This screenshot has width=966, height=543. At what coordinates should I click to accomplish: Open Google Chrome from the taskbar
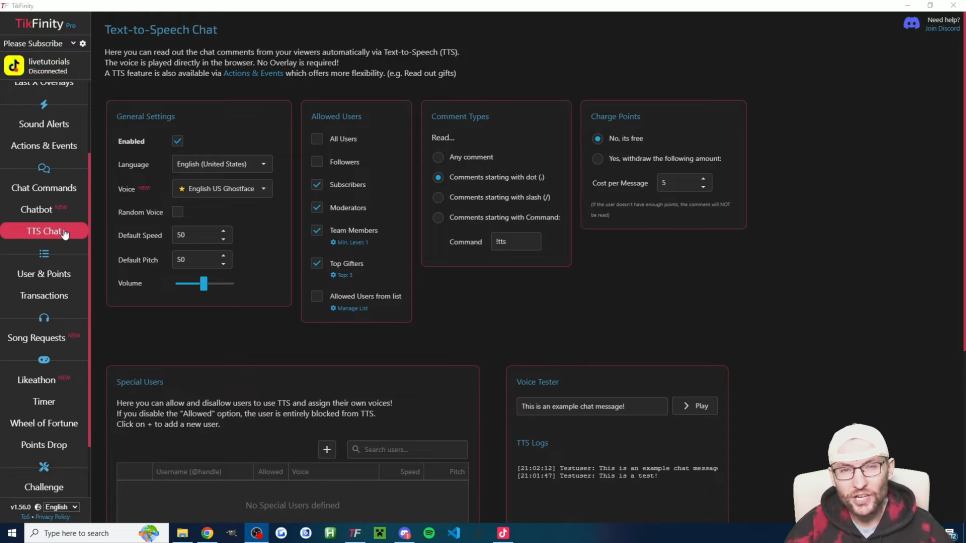[207, 533]
